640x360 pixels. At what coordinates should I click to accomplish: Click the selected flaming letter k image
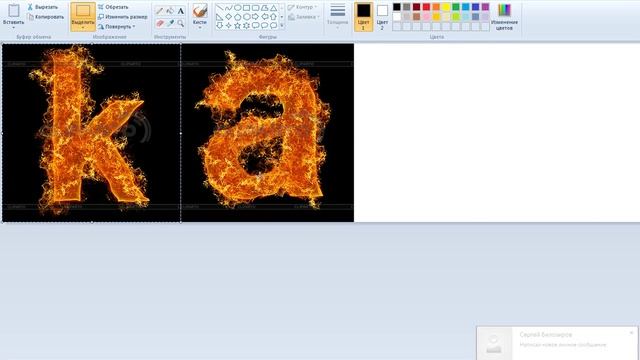click(91, 133)
